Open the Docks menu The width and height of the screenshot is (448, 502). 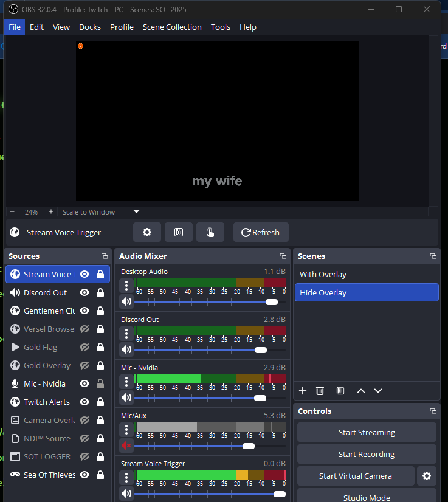point(90,27)
